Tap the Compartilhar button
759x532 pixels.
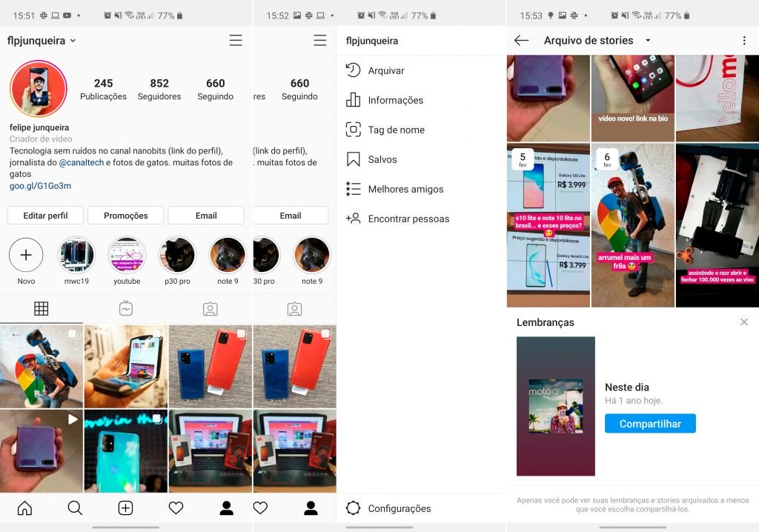650,424
